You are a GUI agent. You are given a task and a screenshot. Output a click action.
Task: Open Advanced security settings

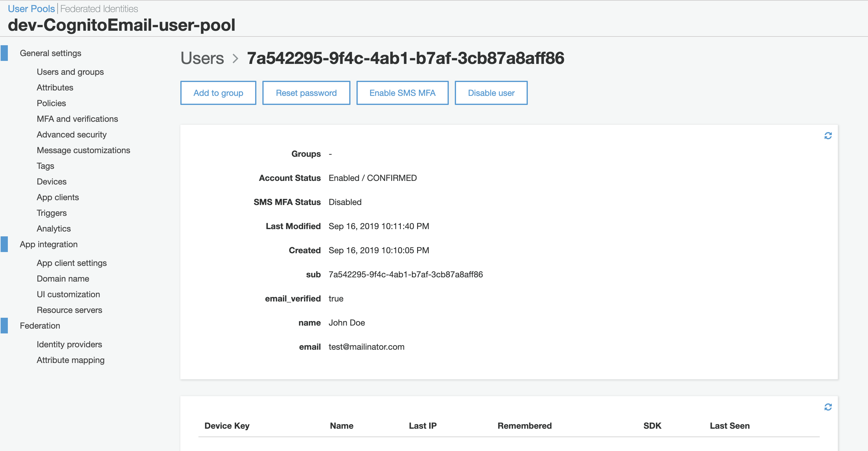coord(71,134)
